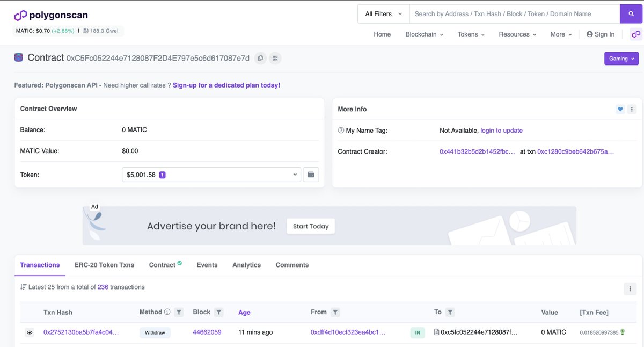Expand the Resources menu

517,34
